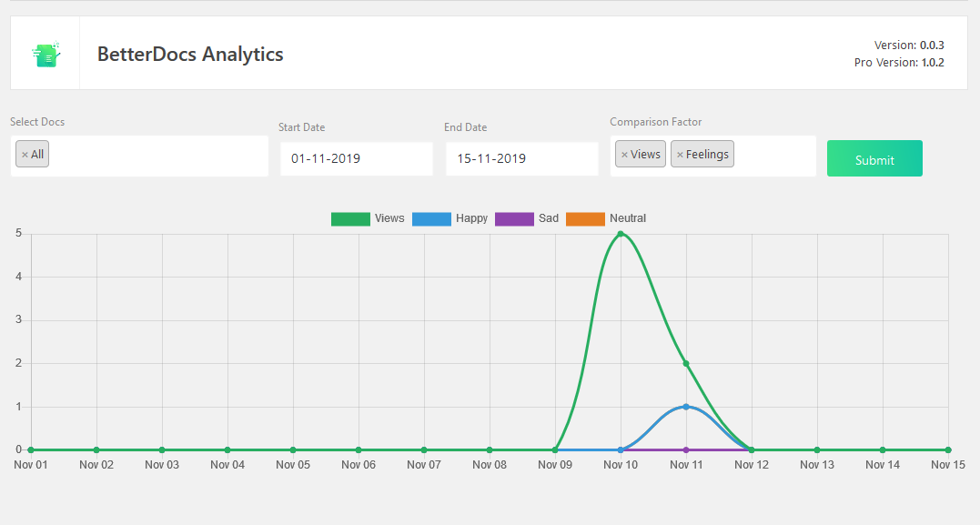Remove the Views comparison factor tag
This screenshot has height=525, width=980.
click(624, 155)
